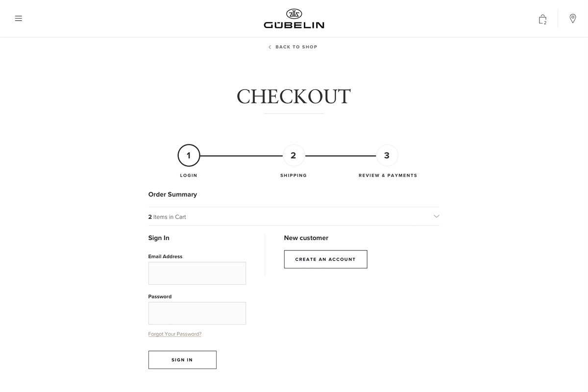Focus the Email Address input field

[197, 273]
